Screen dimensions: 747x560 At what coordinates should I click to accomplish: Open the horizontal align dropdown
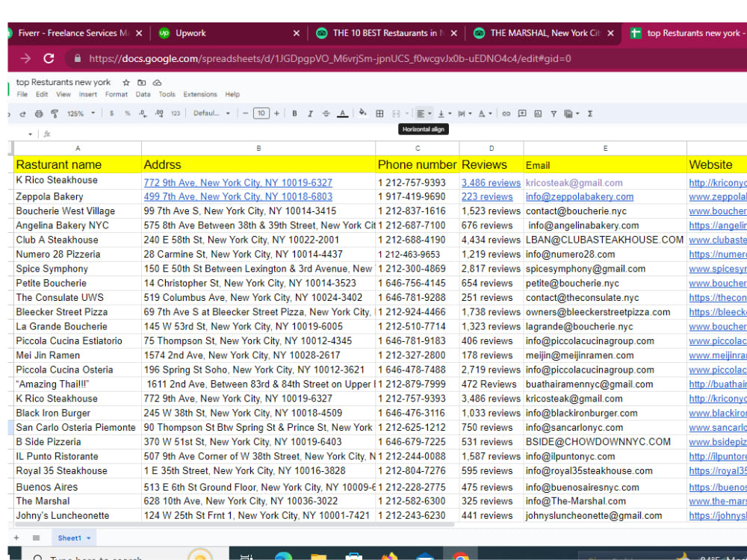[424, 113]
